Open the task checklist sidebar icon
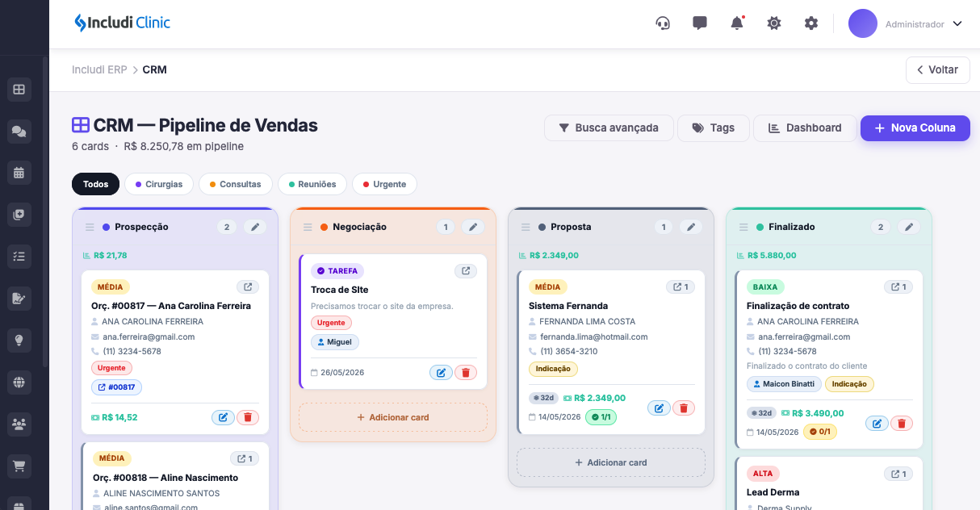Image resolution: width=980 pixels, height=510 pixels. [19, 257]
